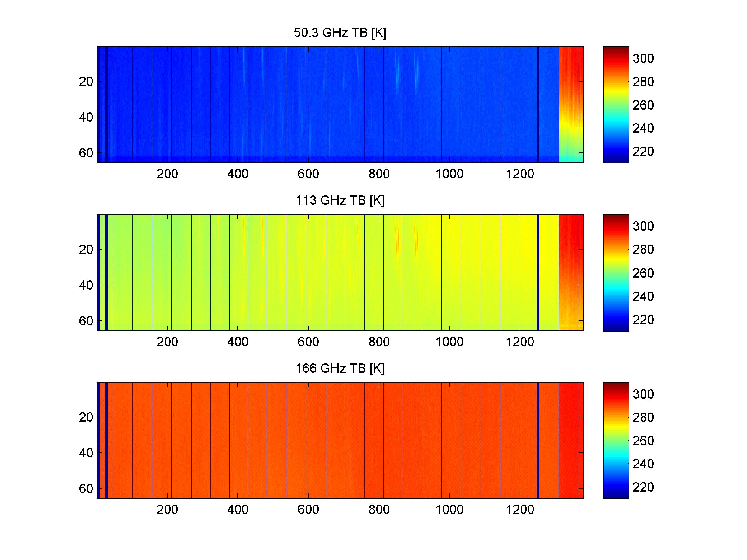The width and height of the screenshot is (747, 560).
Task: Click x-axis label 1200 under 50.3 GHz plot
Action: point(520,174)
